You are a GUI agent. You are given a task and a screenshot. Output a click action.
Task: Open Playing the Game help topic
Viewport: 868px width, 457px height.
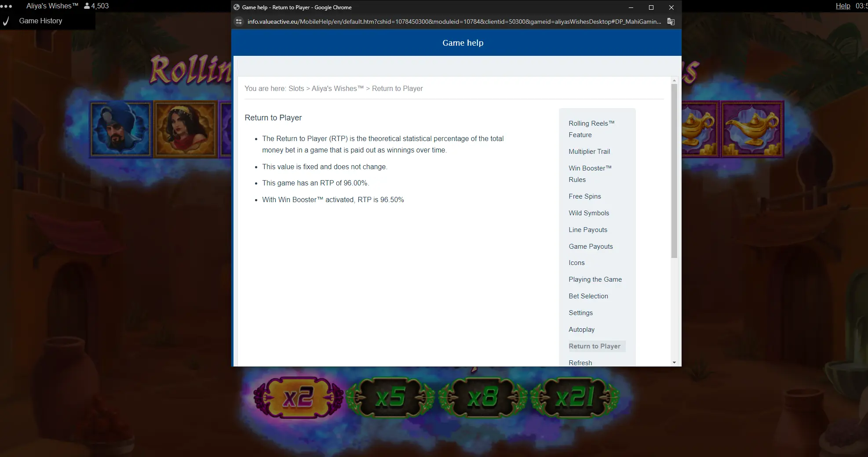tap(595, 279)
